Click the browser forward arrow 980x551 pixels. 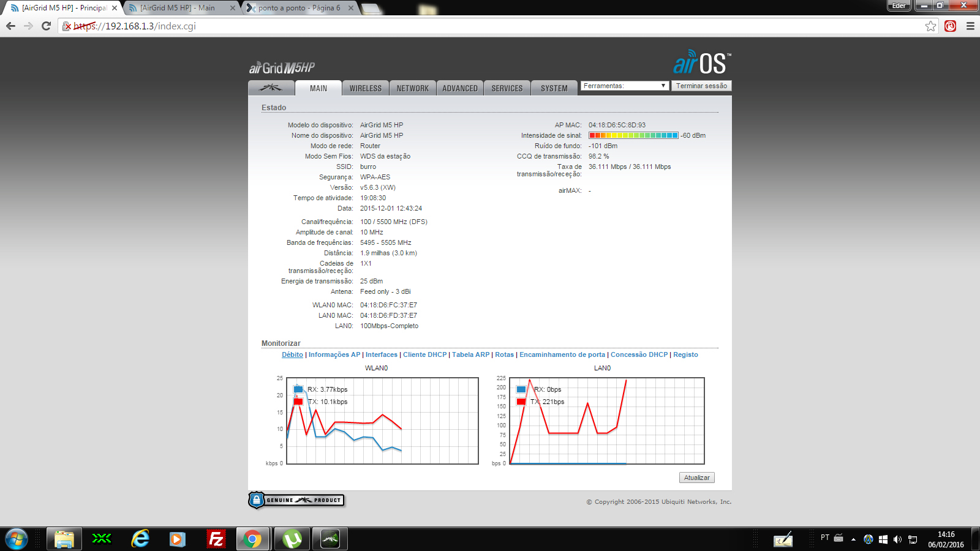click(x=28, y=26)
